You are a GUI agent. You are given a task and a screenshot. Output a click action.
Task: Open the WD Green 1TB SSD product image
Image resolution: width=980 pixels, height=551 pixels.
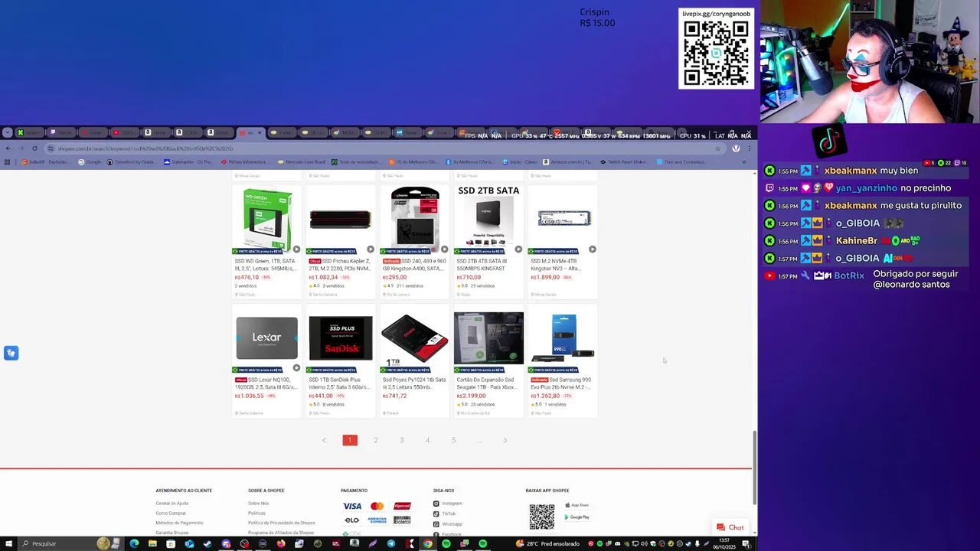[x=266, y=220]
